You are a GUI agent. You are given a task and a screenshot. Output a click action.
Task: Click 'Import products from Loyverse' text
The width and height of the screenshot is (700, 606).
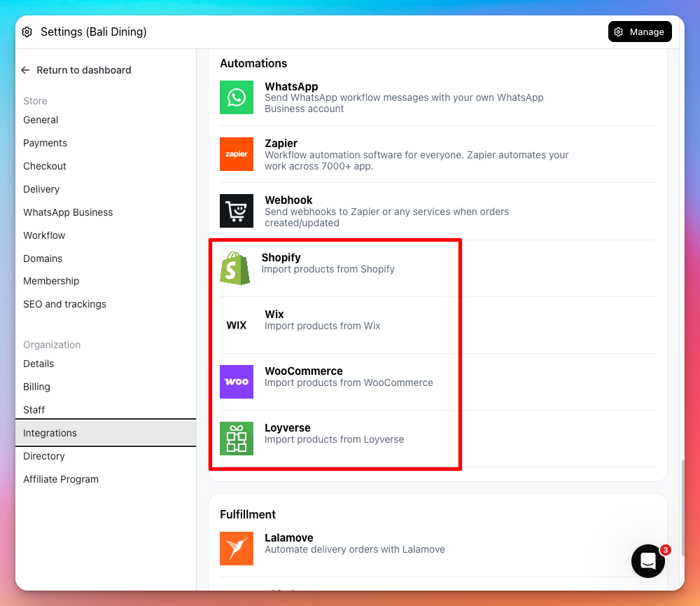click(334, 439)
